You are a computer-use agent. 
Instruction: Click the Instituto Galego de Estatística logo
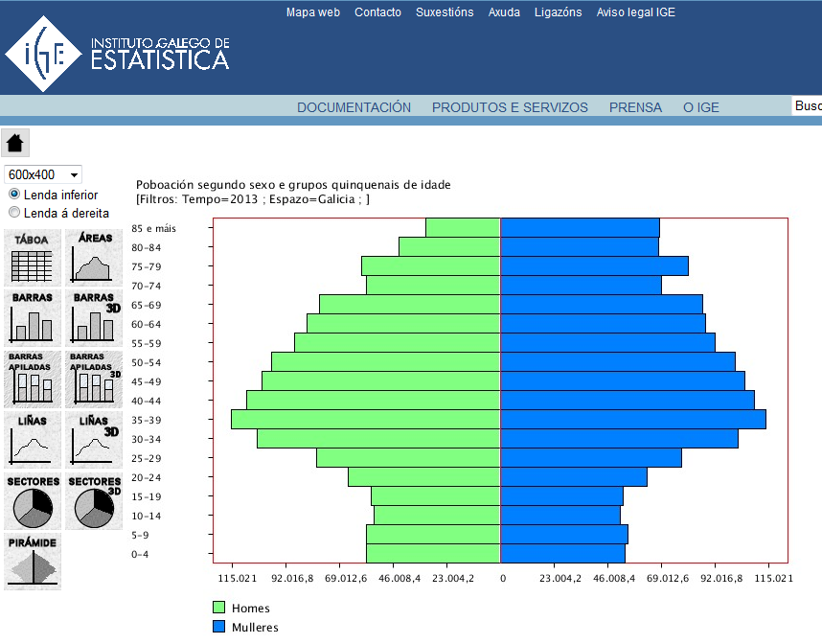[117, 54]
